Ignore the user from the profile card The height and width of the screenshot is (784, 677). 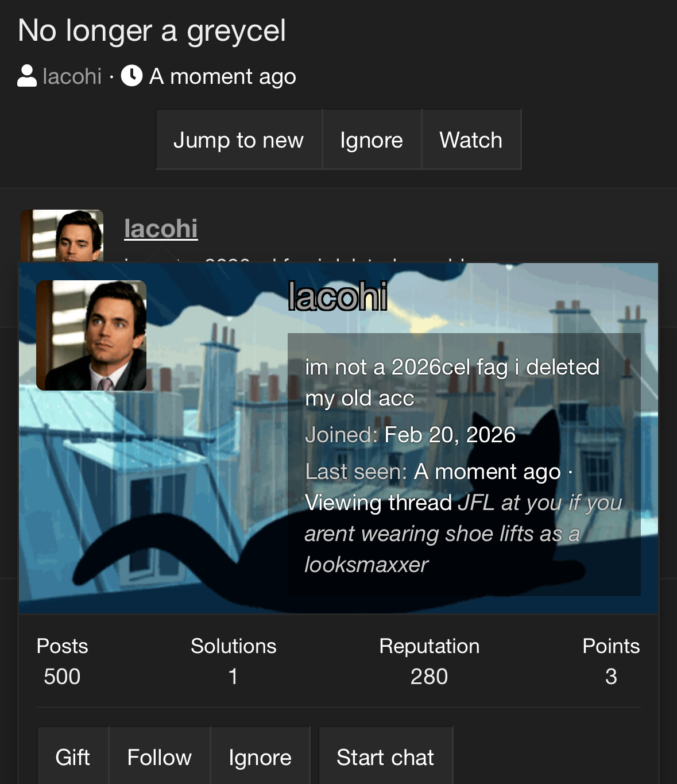(260, 757)
